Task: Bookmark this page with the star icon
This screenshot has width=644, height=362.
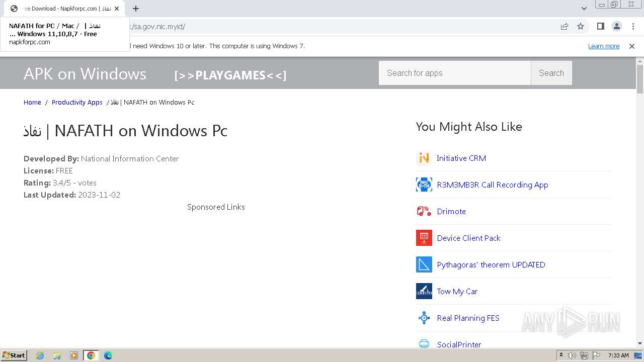Action: [x=581, y=26]
